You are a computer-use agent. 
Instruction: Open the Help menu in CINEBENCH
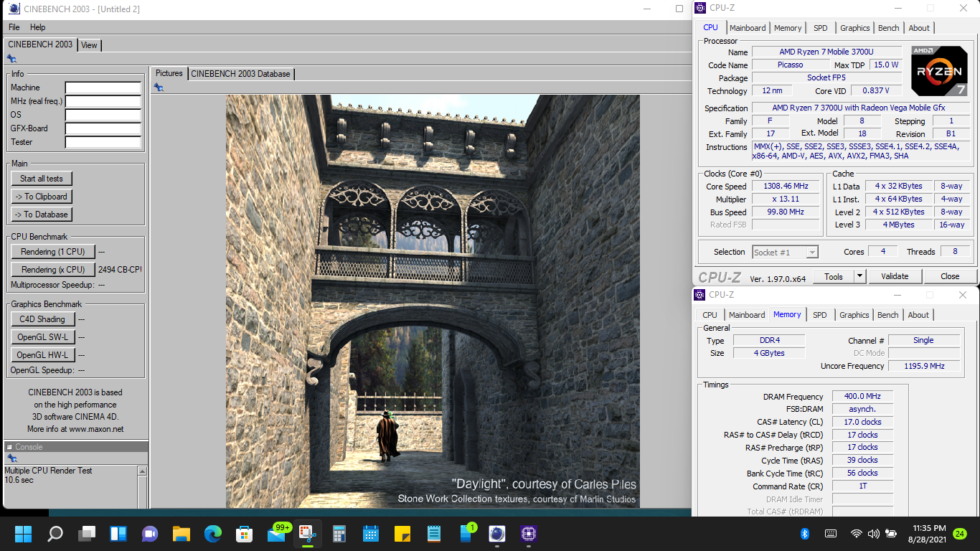(x=38, y=27)
